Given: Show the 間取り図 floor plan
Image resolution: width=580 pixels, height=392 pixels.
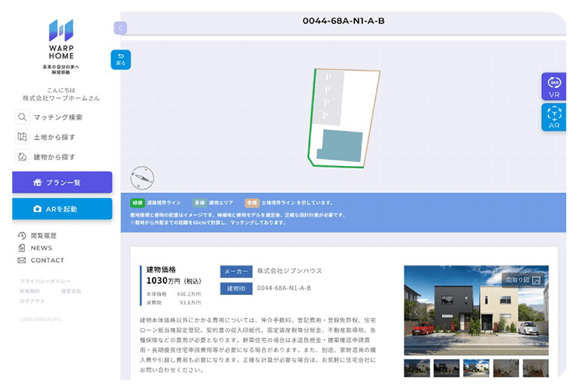Looking at the screenshot, I should click(522, 280).
